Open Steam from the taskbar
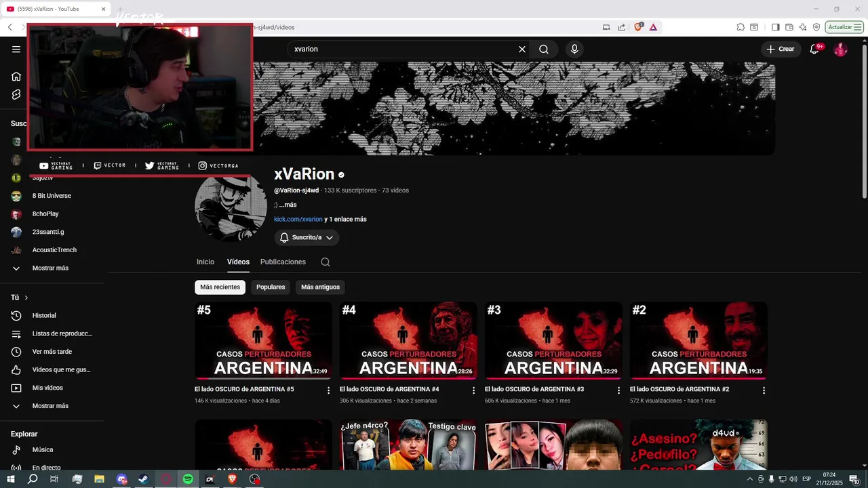868x488 pixels. 144,479
